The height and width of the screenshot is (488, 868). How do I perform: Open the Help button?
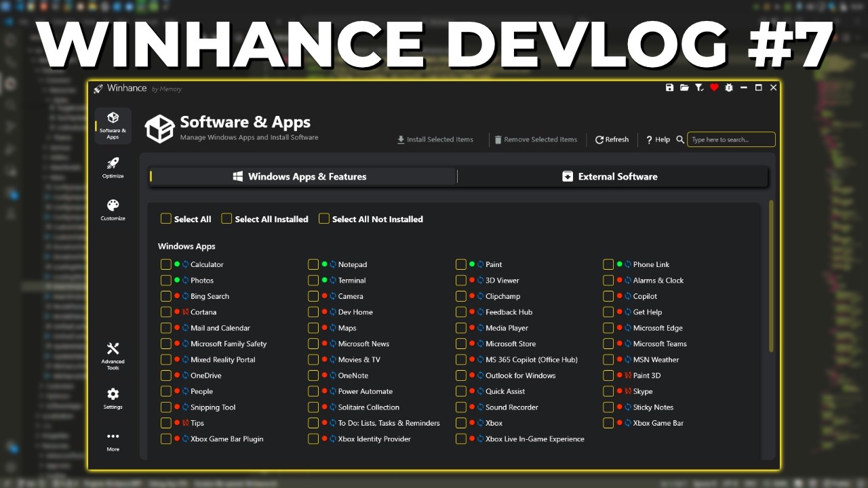click(658, 140)
